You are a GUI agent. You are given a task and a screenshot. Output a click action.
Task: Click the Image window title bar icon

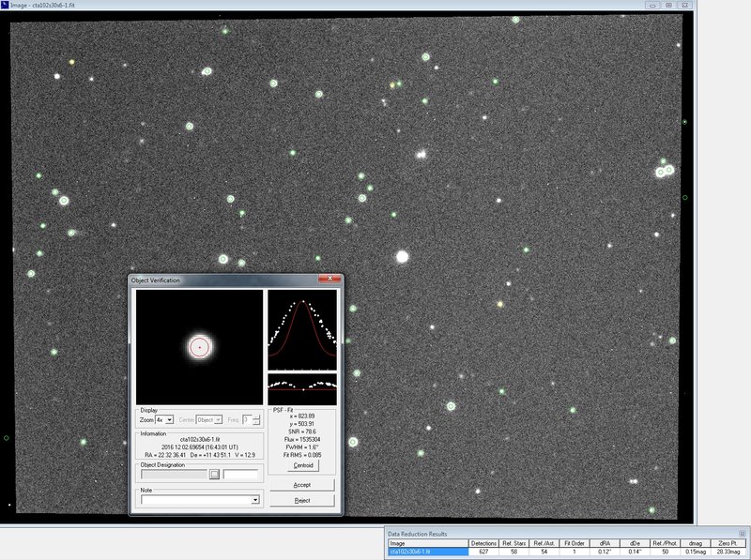point(5,5)
